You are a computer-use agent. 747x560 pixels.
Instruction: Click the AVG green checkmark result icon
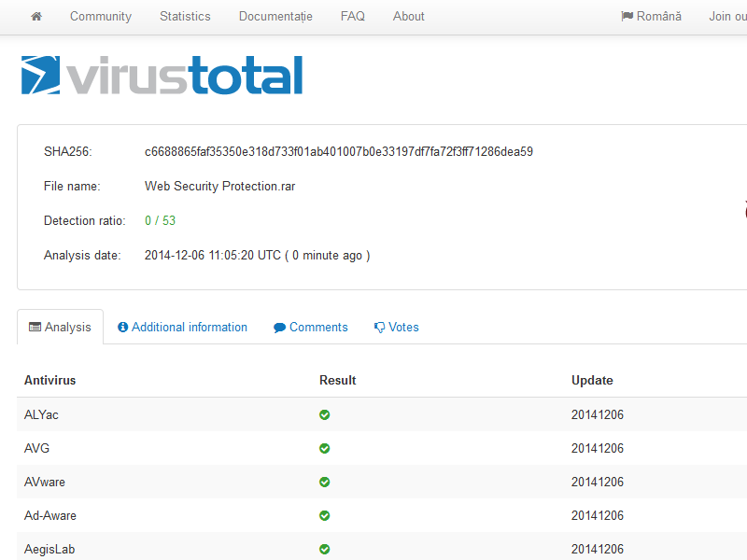324,449
